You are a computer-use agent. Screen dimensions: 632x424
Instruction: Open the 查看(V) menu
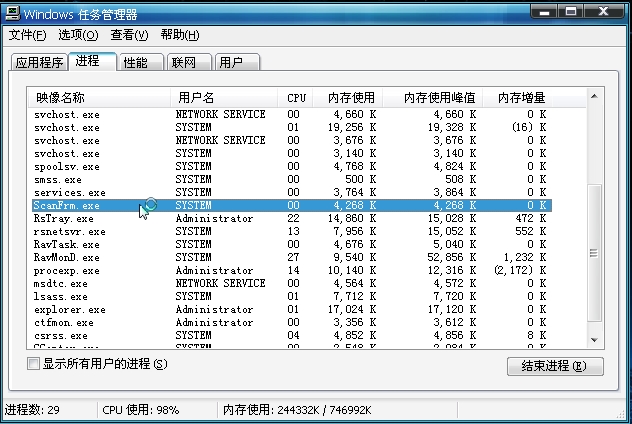[129, 35]
